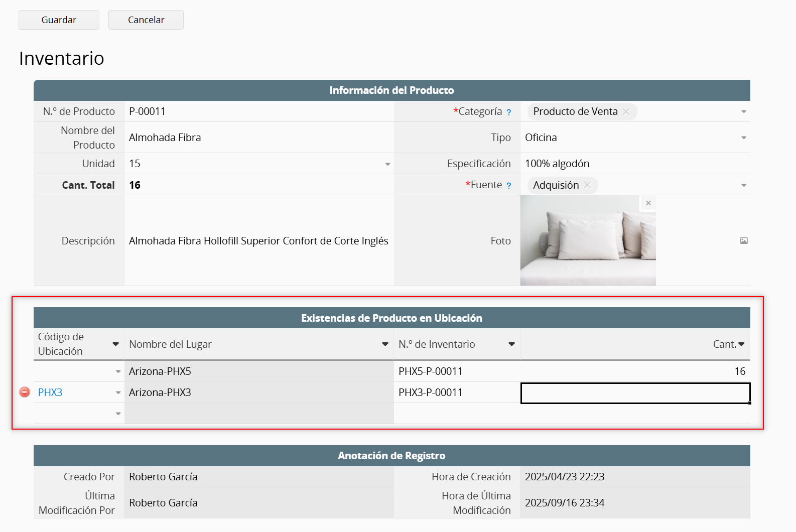Open the Fuente dropdown arrow
796x532 pixels.
pos(743,186)
